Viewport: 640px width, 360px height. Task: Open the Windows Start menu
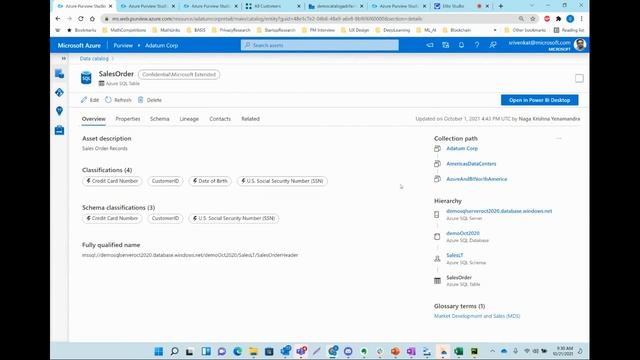coord(159,351)
